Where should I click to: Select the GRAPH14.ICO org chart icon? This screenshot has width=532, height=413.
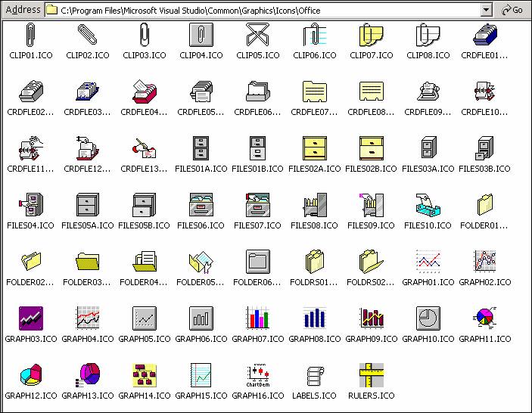coord(144,374)
